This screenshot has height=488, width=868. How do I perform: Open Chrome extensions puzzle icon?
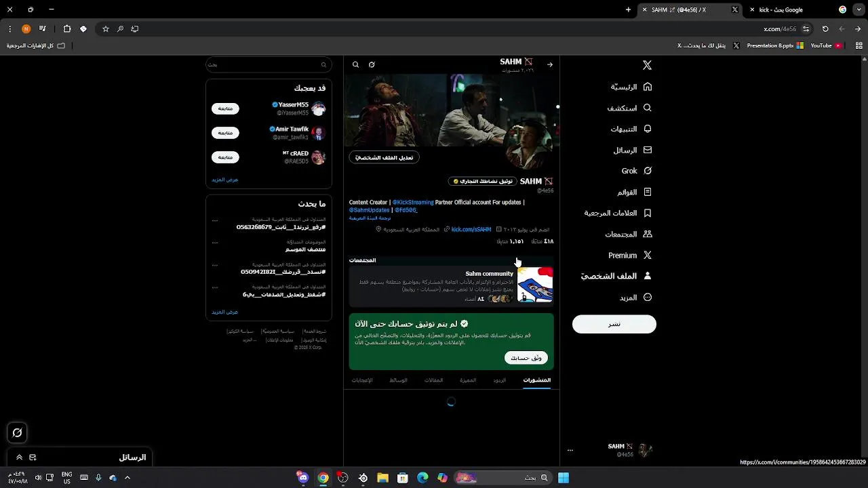67,28
